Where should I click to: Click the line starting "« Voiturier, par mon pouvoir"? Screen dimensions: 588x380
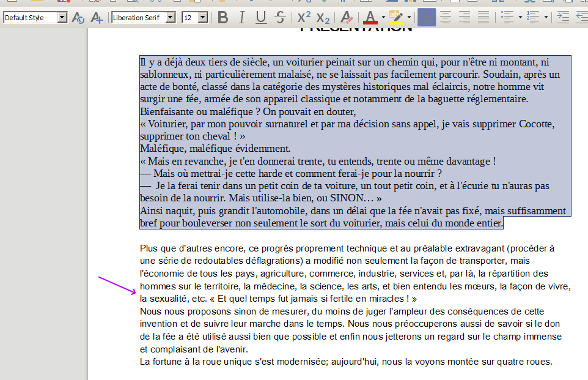pyautogui.click(x=347, y=124)
